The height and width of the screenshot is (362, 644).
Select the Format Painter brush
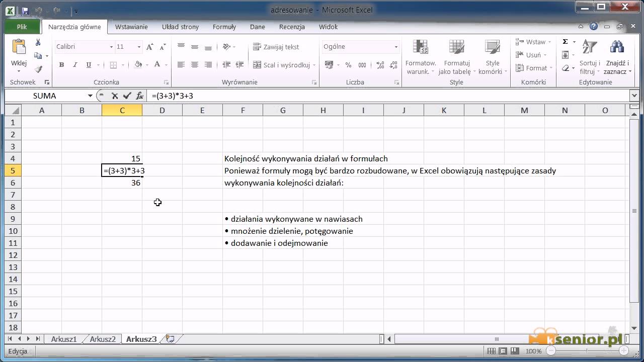pyautogui.click(x=38, y=69)
